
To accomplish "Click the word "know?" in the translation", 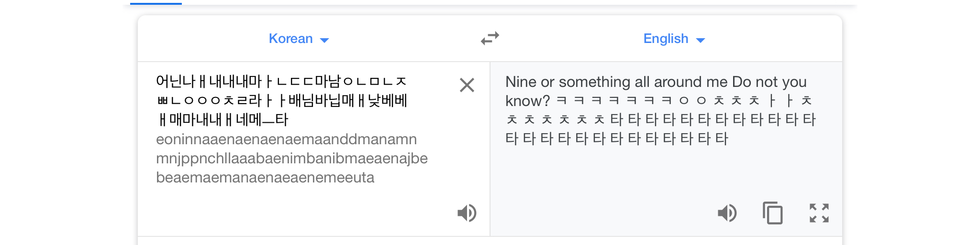I will (527, 101).
